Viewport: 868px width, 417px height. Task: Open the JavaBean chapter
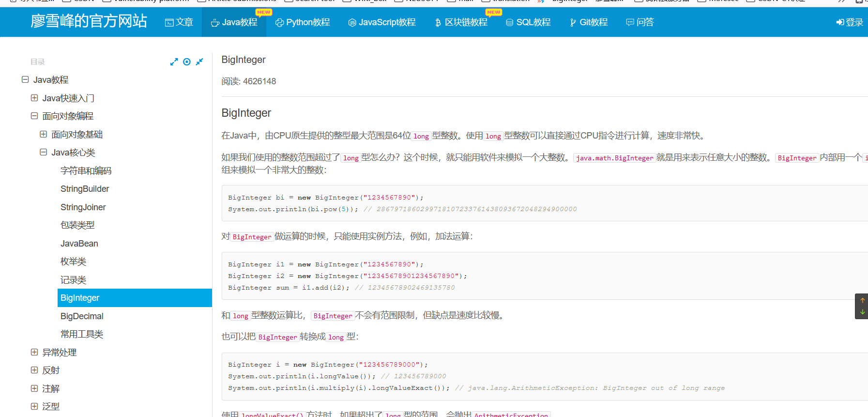click(x=79, y=244)
